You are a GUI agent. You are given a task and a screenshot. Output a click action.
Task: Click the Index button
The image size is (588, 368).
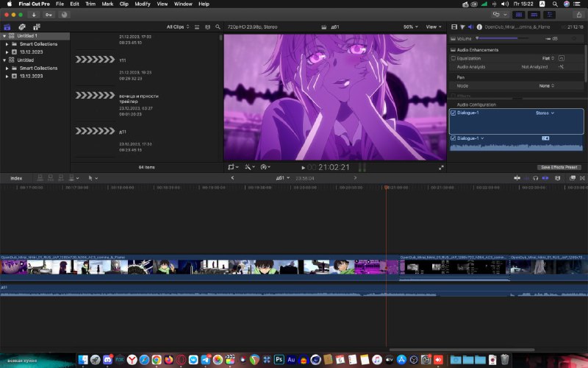(16, 178)
